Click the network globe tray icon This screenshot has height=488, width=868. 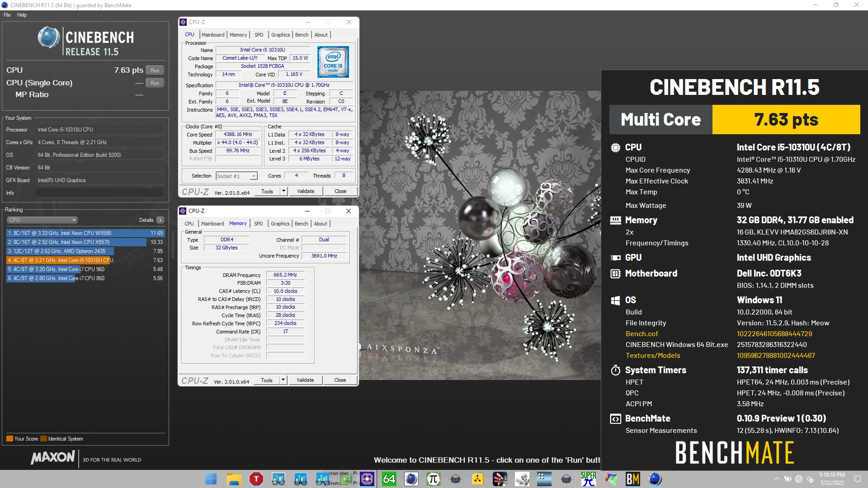(798, 479)
